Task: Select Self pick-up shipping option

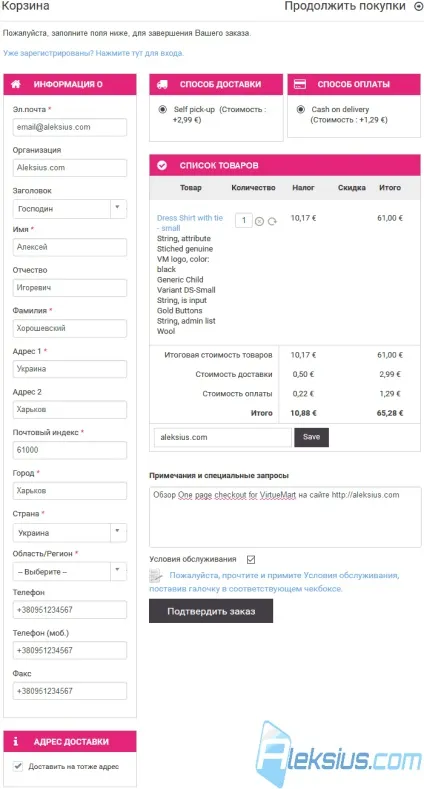Action: 162,109
